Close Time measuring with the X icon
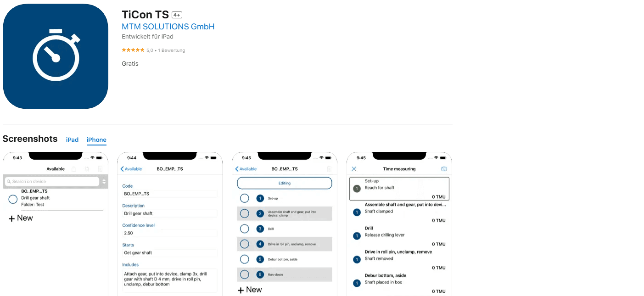 click(354, 169)
